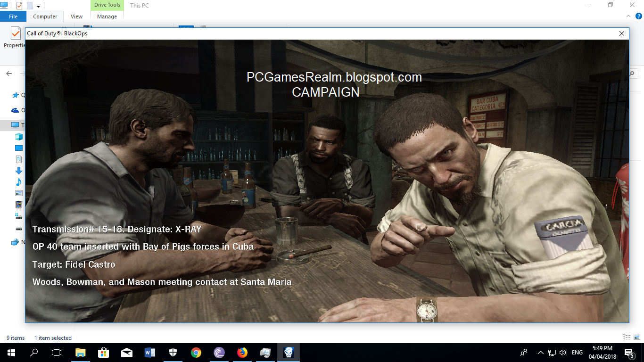Open the Mail app from taskbar
This screenshot has height=362, width=644.
126,353
